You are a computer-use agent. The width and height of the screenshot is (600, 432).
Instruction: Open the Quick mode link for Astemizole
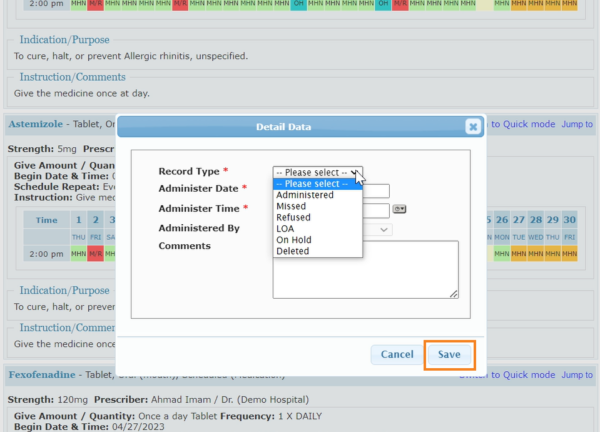coord(520,124)
